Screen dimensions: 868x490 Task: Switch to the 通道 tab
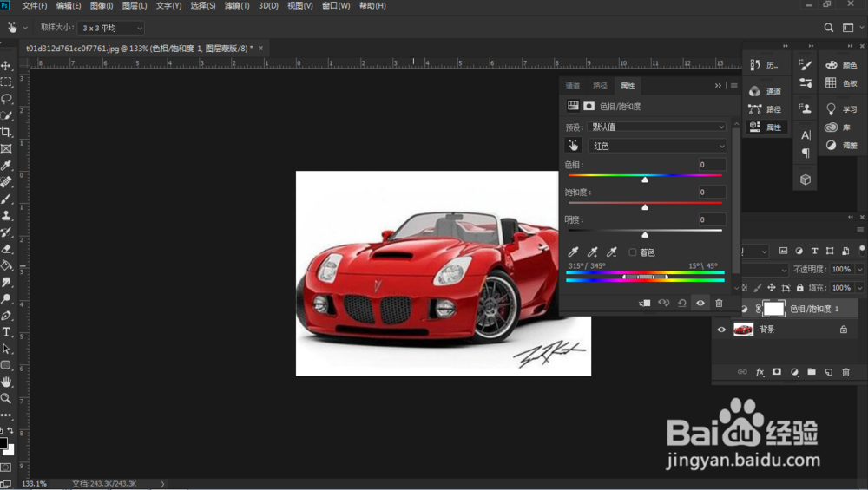point(572,86)
